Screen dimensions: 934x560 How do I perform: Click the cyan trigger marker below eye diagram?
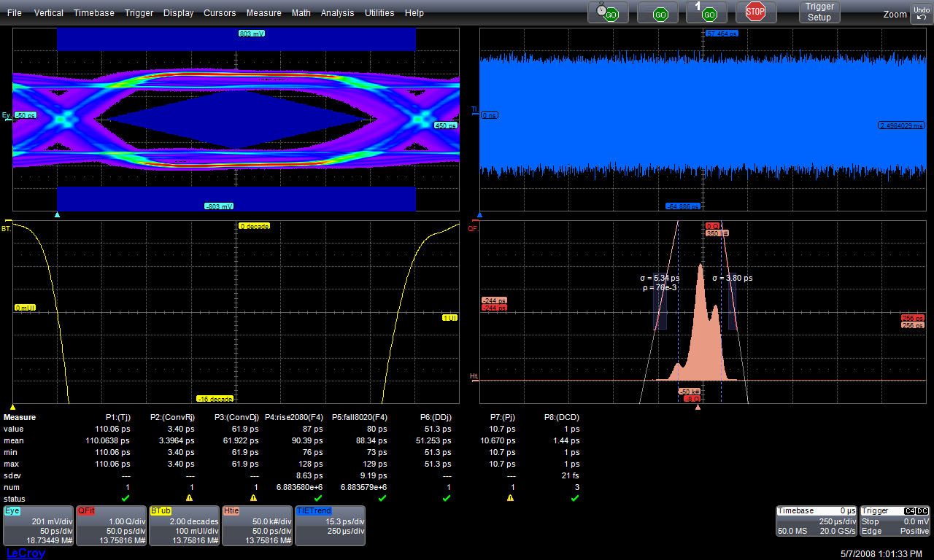[58, 214]
